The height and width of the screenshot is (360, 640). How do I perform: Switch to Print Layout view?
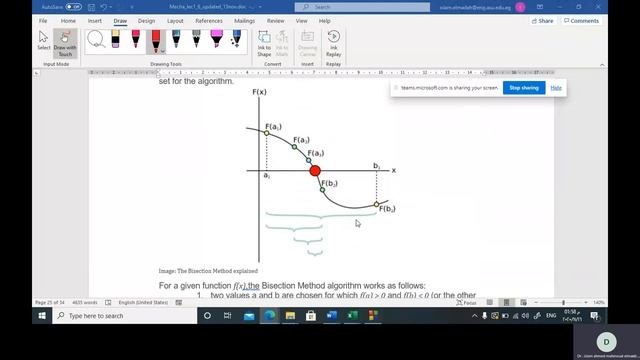pos(506,302)
